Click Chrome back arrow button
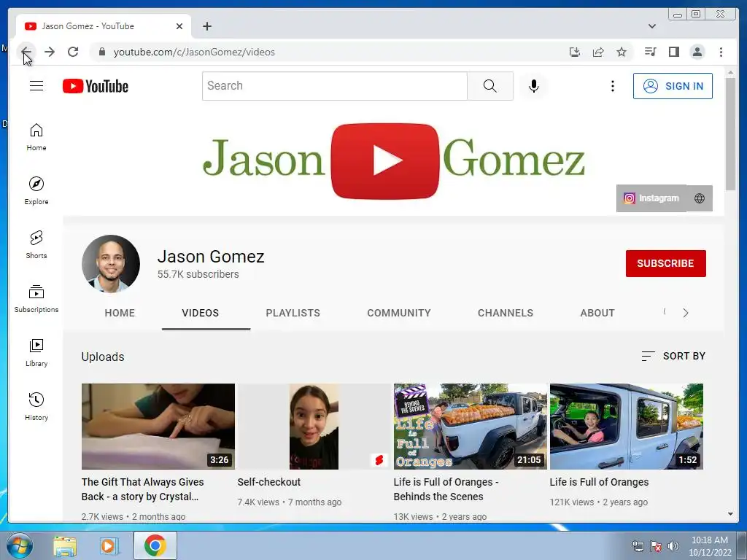 [x=26, y=52]
